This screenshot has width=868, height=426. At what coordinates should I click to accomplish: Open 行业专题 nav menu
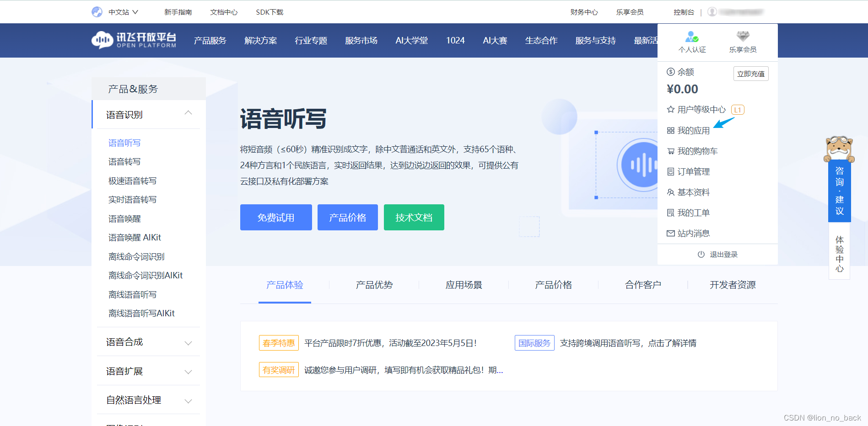[311, 40]
